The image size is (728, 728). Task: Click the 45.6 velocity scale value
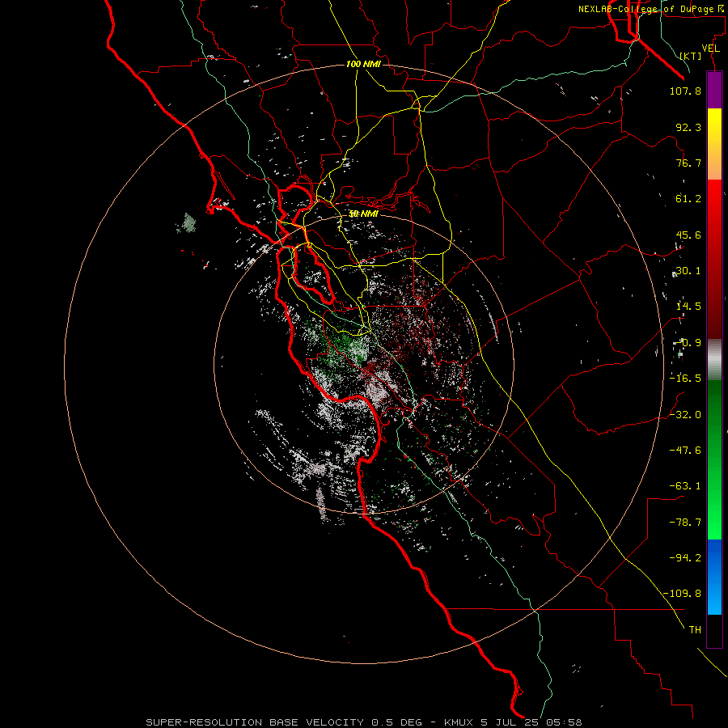pos(688,235)
